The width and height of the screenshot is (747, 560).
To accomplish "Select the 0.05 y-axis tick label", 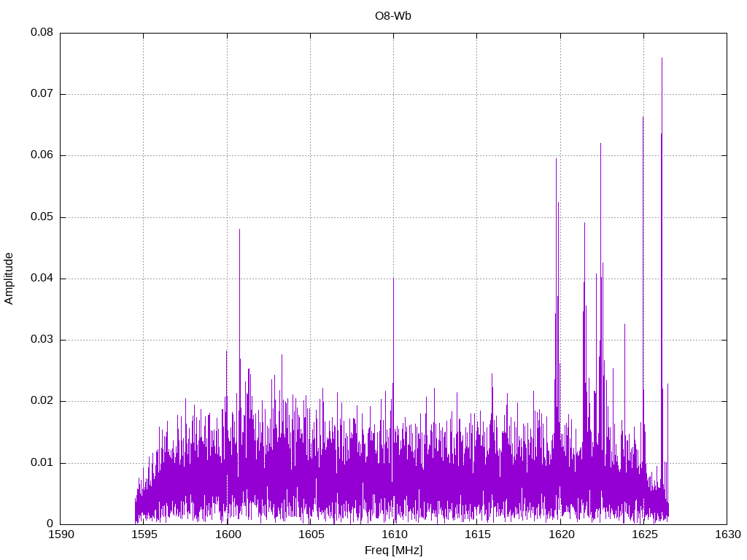I will pyautogui.click(x=42, y=217).
